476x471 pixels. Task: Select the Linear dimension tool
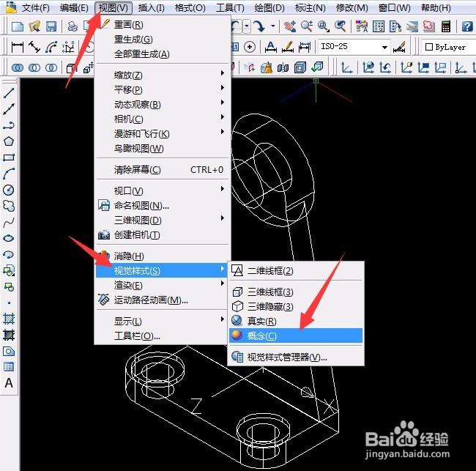pos(18,47)
